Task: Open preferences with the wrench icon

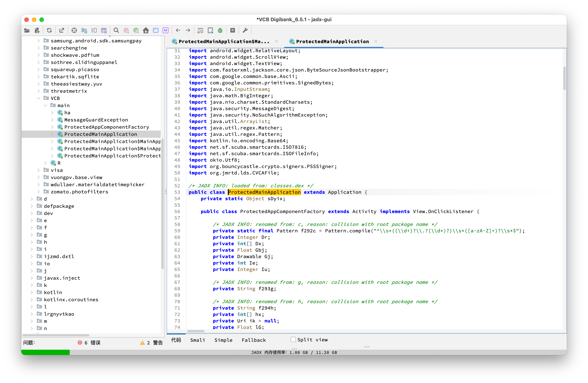Action: pyautogui.click(x=245, y=30)
